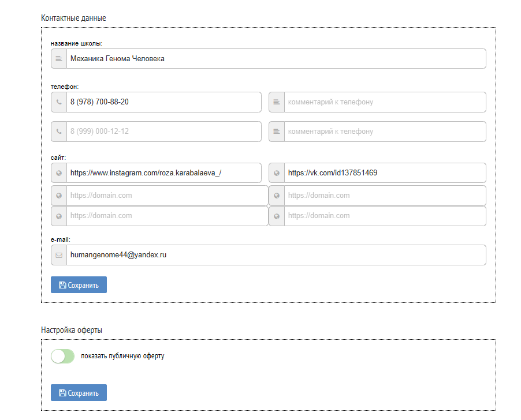Focus the first phone number field

(163, 102)
